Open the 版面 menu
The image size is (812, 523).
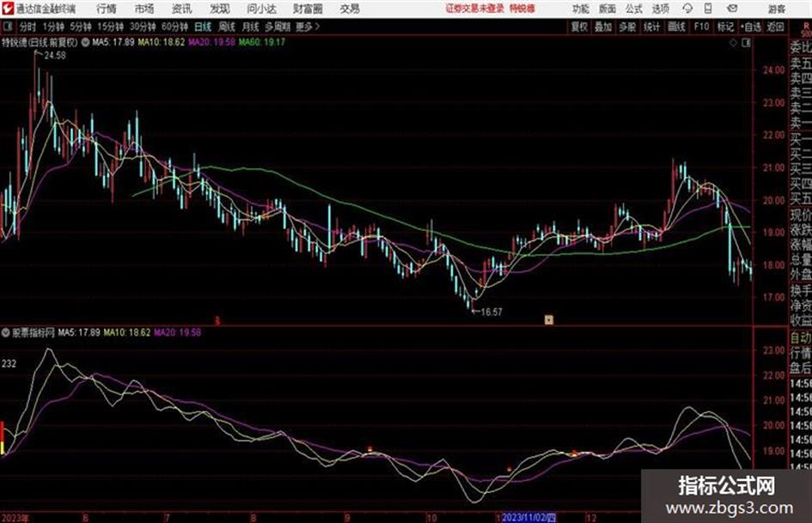(x=607, y=9)
